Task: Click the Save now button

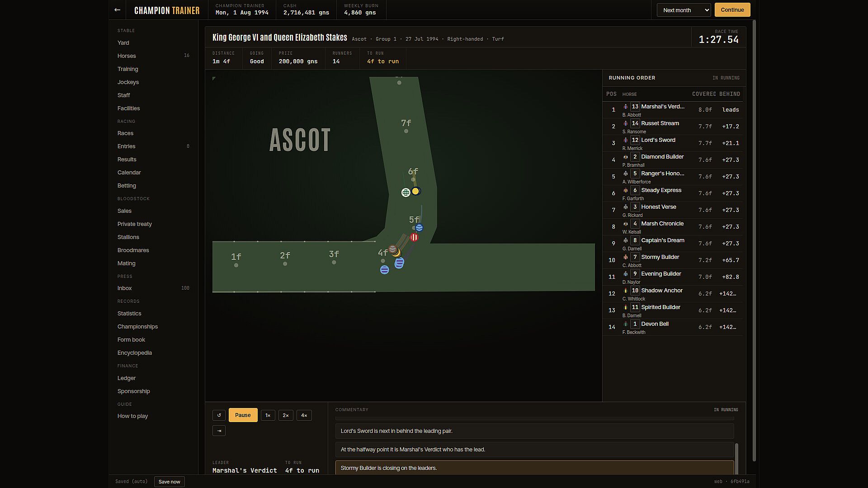Action: [169, 482]
